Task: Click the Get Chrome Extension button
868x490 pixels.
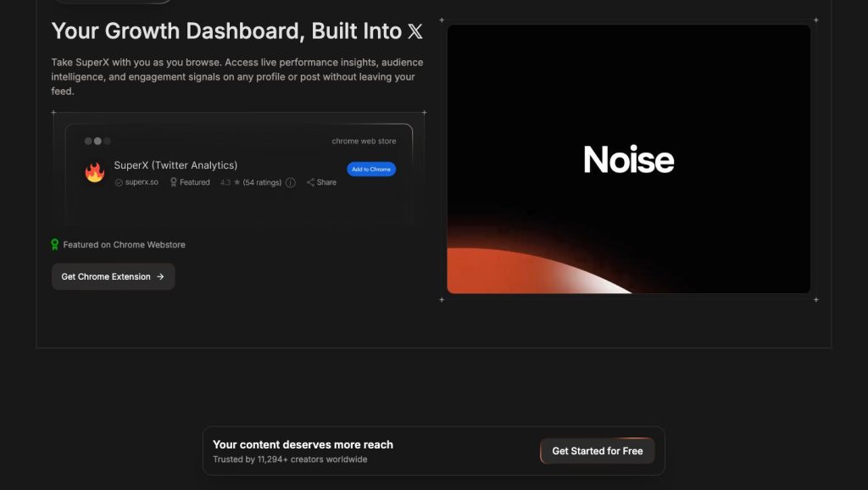Action: coord(113,276)
